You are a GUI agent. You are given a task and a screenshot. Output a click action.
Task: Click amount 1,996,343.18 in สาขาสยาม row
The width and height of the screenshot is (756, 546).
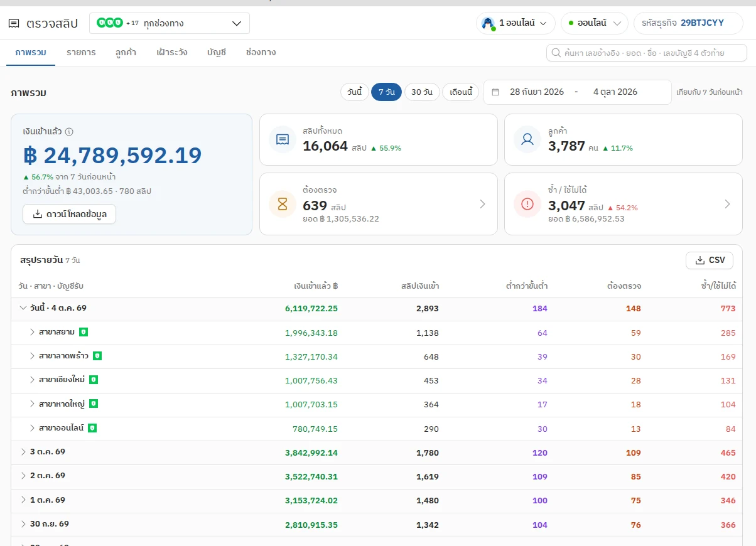pos(311,333)
